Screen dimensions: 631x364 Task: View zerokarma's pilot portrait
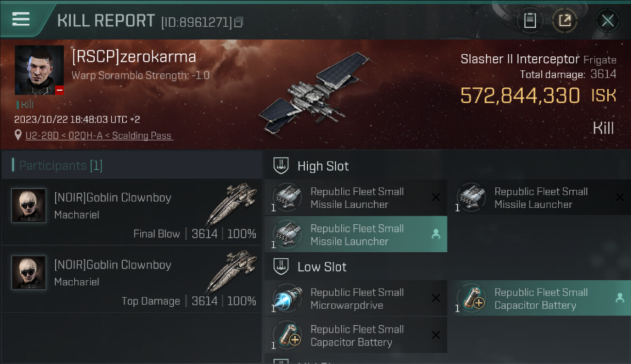tap(39, 70)
